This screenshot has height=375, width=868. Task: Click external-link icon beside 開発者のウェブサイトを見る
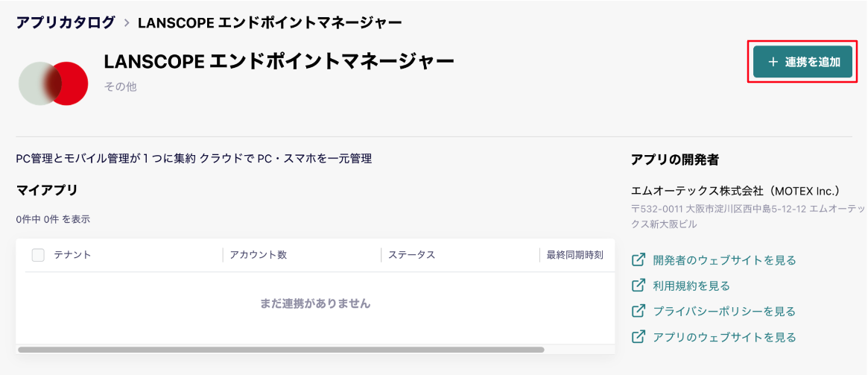pos(639,259)
